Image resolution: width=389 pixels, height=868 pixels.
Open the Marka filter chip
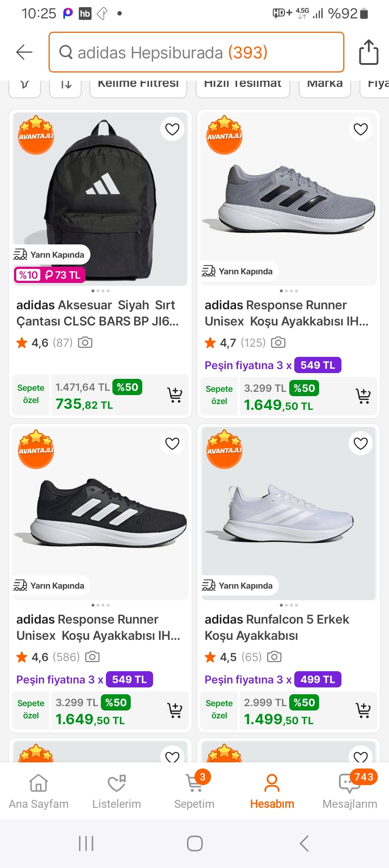click(325, 85)
